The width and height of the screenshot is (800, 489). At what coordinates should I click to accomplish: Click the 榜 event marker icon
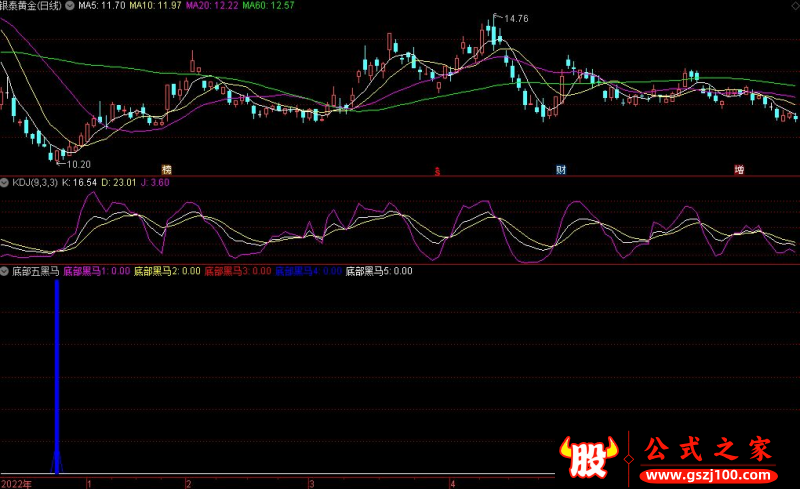click(x=167, y=169)
